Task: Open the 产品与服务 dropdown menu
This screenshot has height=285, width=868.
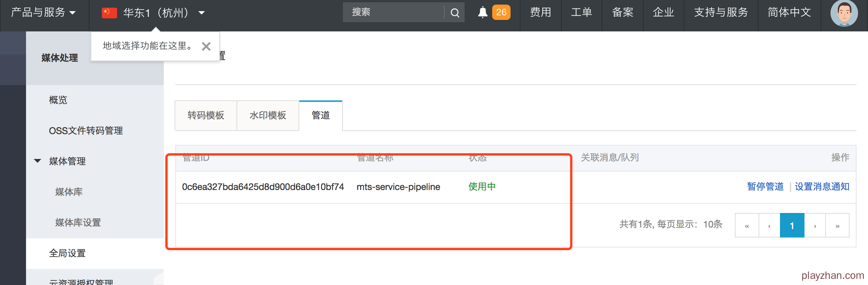Action: [44, 13]
